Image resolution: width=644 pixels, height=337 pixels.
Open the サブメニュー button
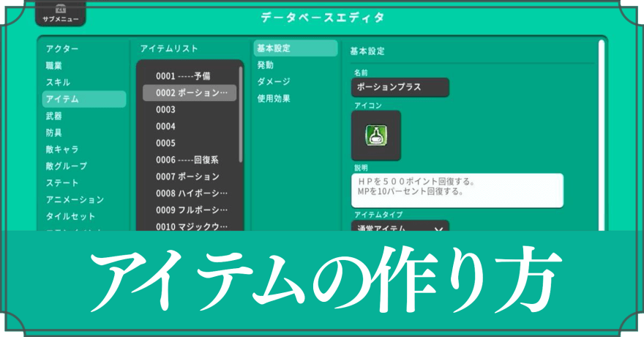point(61,14)
